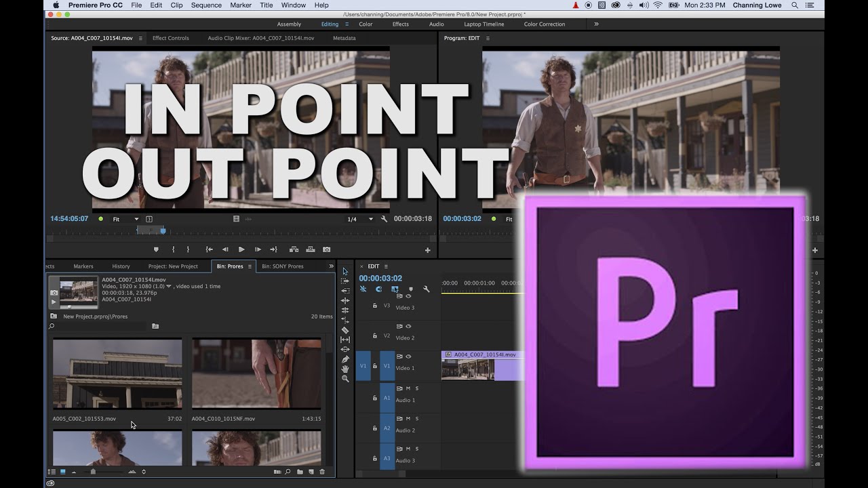Open the Sequence menu
Screen dimensions: 868x488
[206, 5]
